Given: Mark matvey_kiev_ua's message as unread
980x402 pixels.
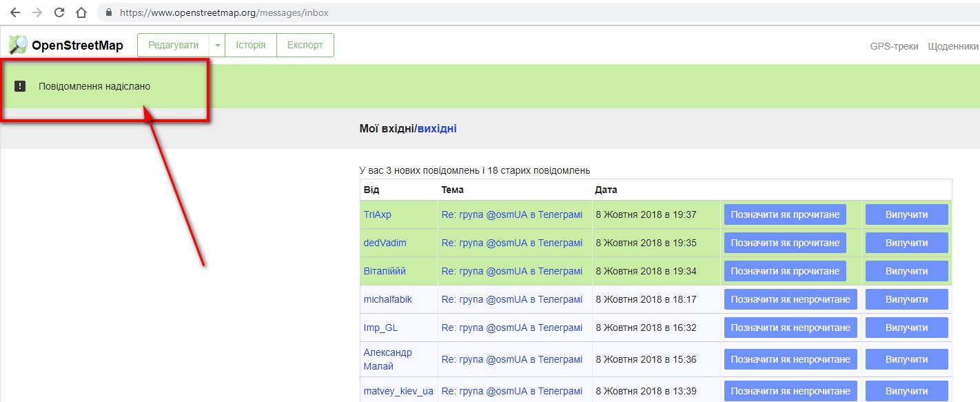Looking at the screenshot, I should click(790, 391).
